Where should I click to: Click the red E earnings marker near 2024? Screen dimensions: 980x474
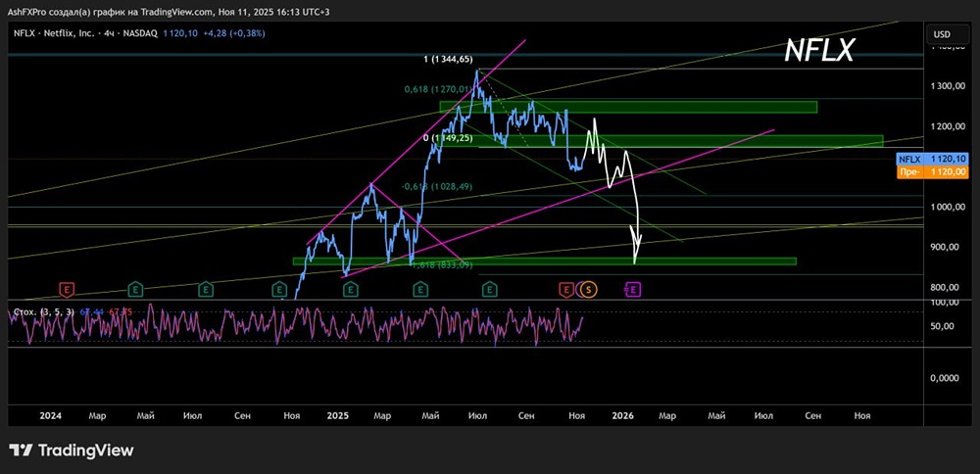tap(67, 289)
